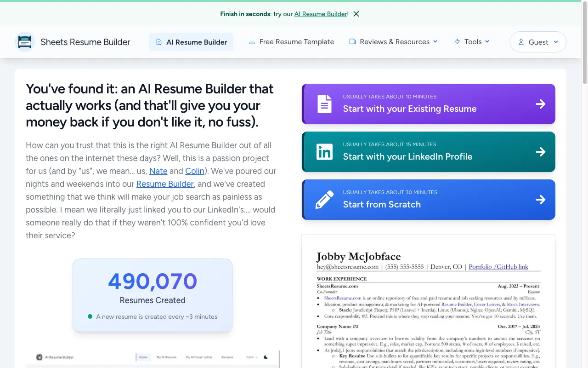Click the arrow on LinkedIn Profile card
This screenshot has height=368, width=588.
(x=541, y=152)
